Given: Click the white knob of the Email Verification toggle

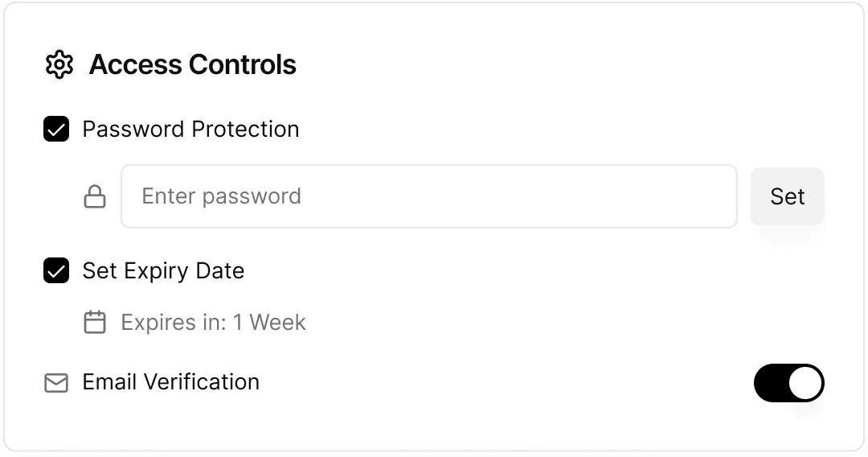Looking at the screenshot, I should tap(805, 383).
